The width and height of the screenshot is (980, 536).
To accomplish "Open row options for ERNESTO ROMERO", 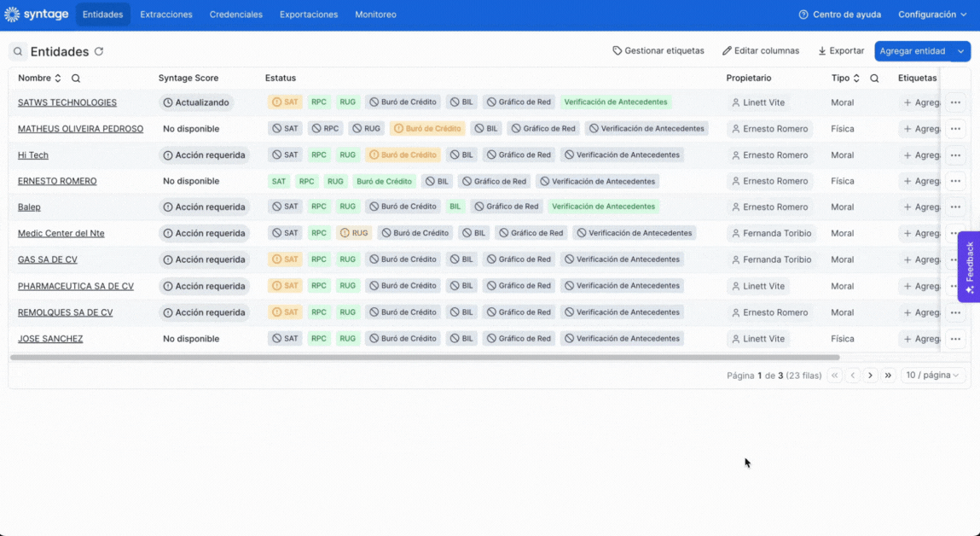I will coord(955,182).
